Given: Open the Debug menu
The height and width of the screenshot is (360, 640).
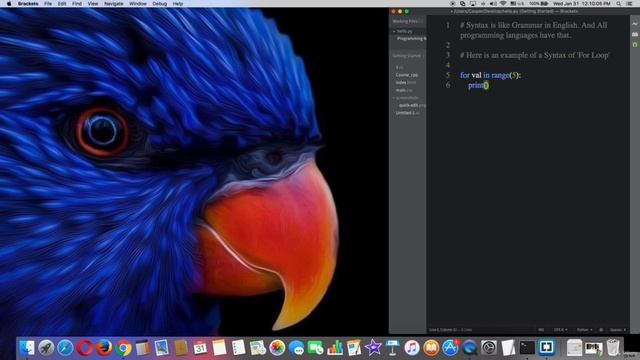Looking at the screenshot, I should click(160, 4).
